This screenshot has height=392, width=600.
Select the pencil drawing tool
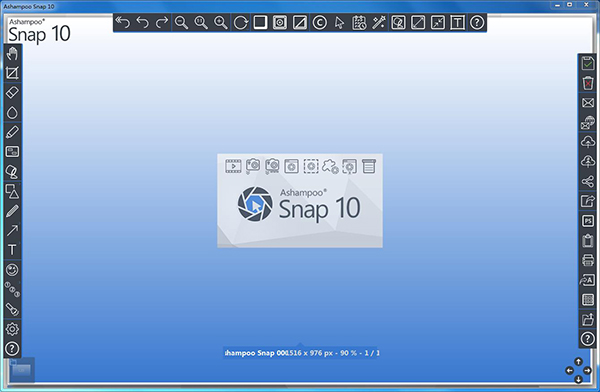point(12,211)
